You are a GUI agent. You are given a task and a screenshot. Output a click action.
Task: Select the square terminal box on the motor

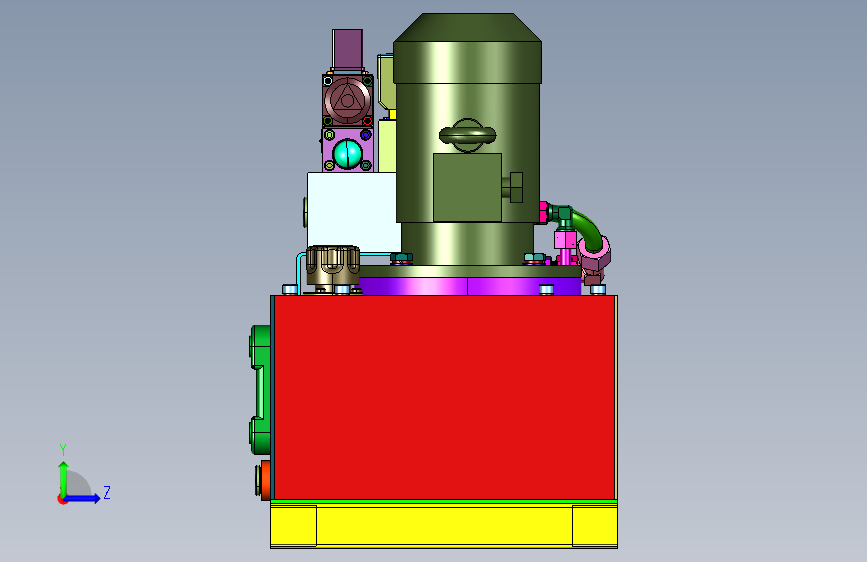pyautogui.click(x=467, y=188)
